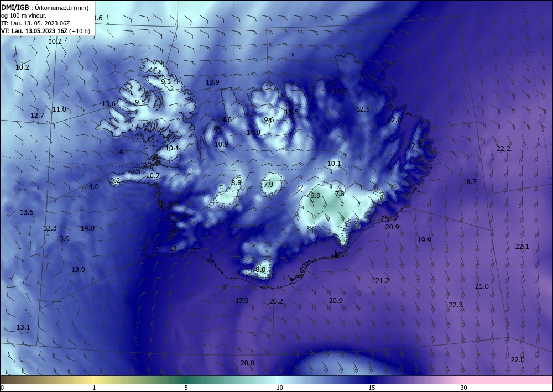Click the 9.5 value on the map
The height and width of the screenshot is (392, 553).
click(x=140, y=102)
